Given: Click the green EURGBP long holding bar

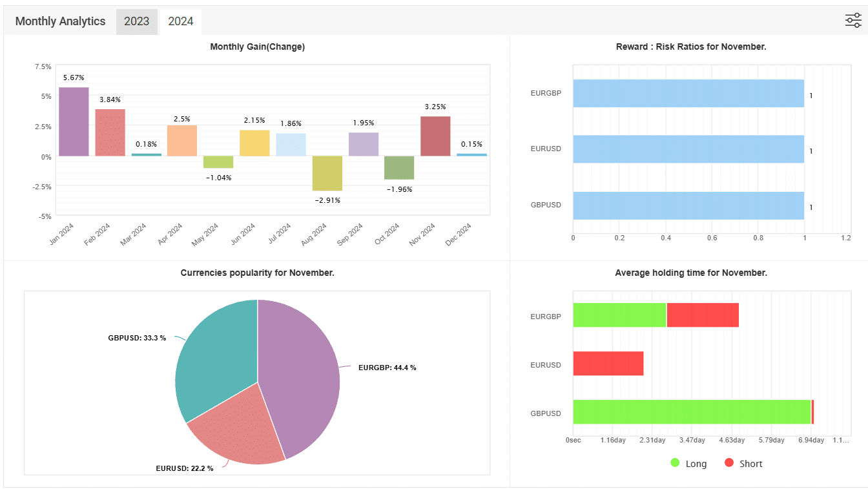Looking at the screenshot, I should tap(619, 315).
